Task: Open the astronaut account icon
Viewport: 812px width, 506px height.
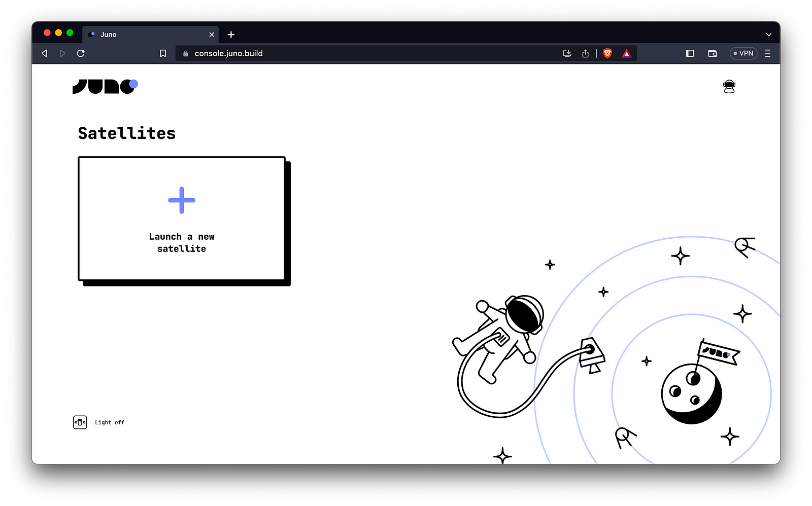Action: pos(729,86)
